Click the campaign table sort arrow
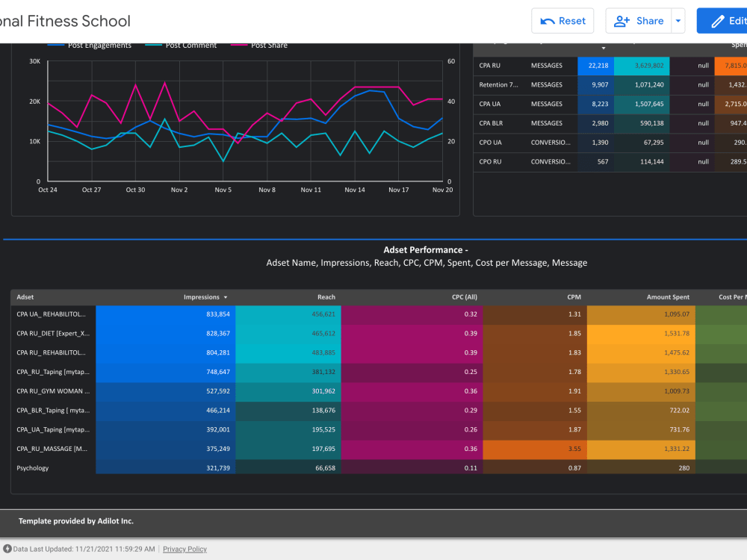 (604, 48)
